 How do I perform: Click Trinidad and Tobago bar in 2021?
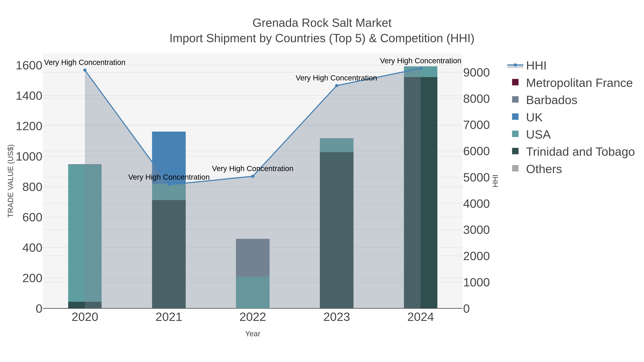[169, 254]
